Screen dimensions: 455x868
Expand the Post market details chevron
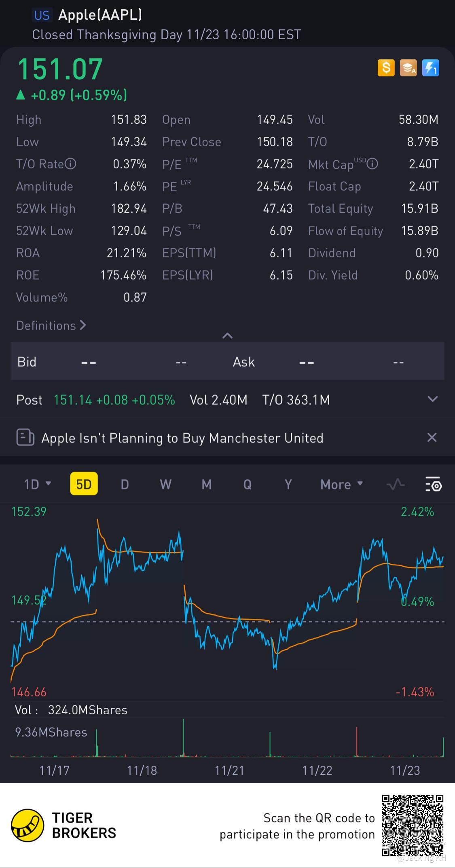[x=432, y=400]
